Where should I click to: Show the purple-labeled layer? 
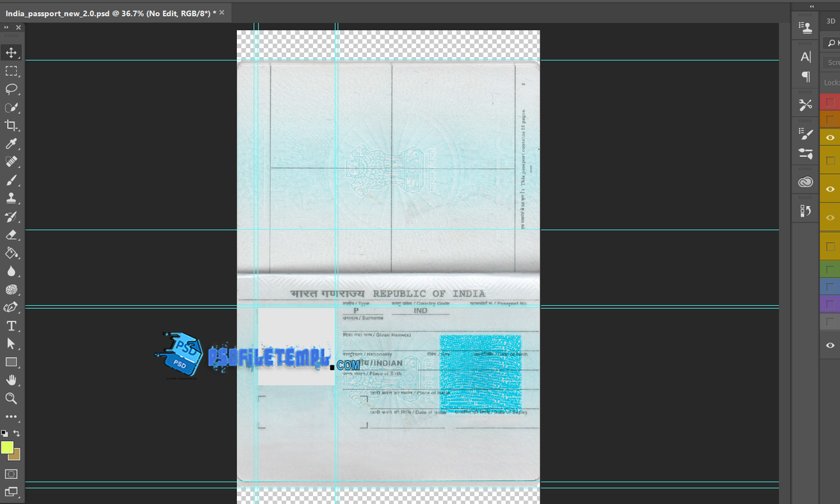(830, 304)
